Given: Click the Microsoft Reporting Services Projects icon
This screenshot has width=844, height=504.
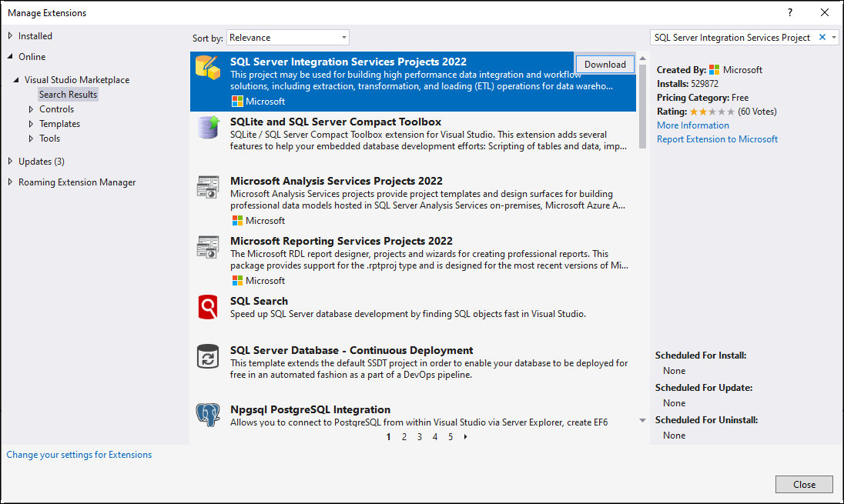Looking at the screenshot, I should point(208,247).
